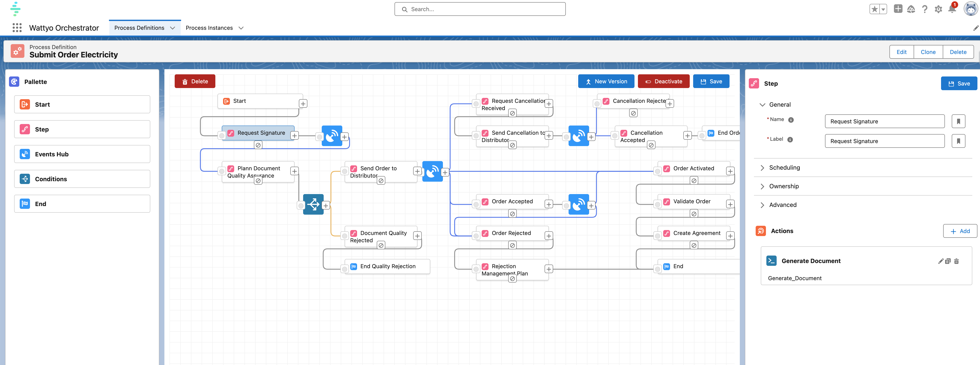Open the help question mark icon
This screenshot has width=980, height=365.
click(925, 9)
